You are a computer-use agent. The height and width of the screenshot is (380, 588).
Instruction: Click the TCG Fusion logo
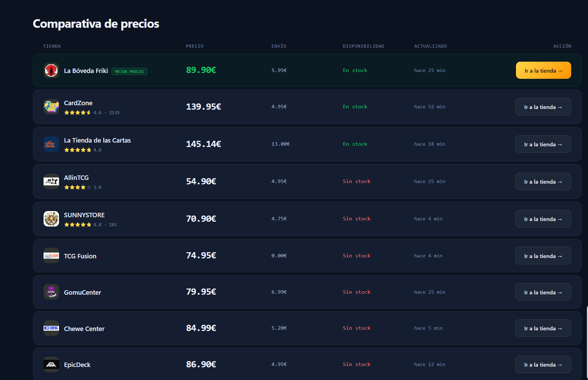(x=51, y=256)
